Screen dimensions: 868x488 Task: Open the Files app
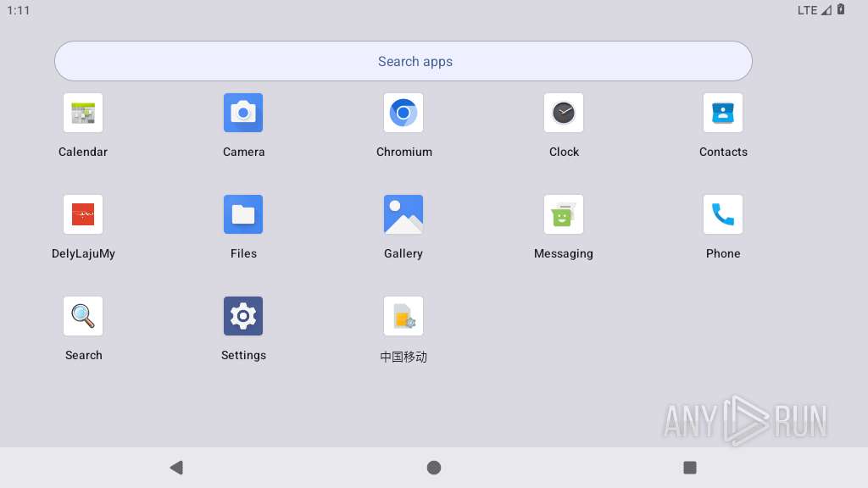[243, 214]
